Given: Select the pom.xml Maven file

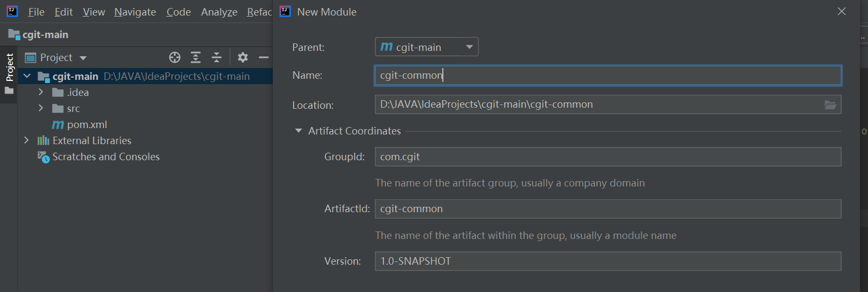Looking at the screenshot, I should [x=87, y=125].
